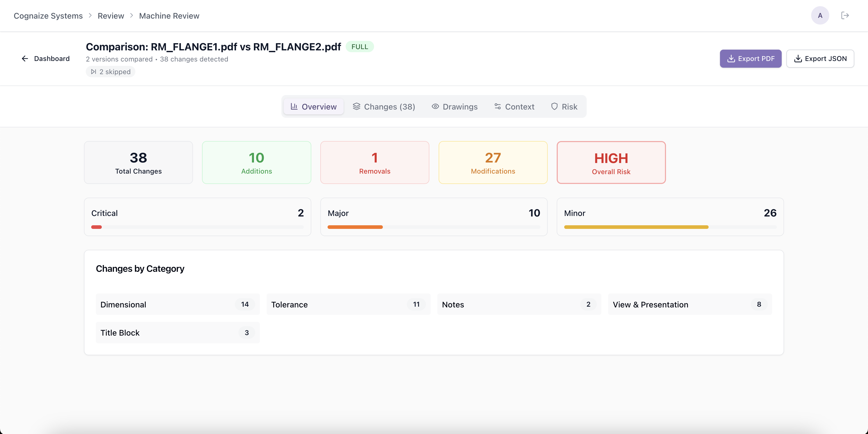Select the Dimensional category row
This screenshot has height=434, width=868.
[177, 304]
